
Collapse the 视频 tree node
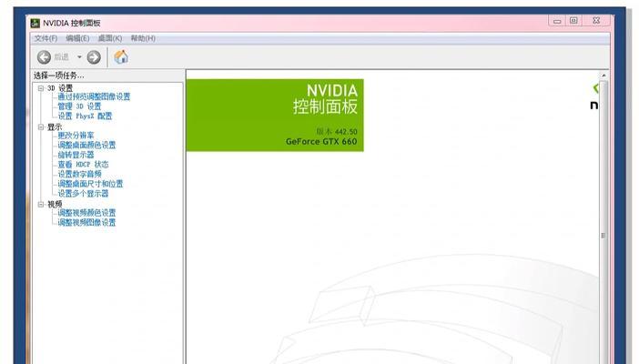click(x=41, y=204)
